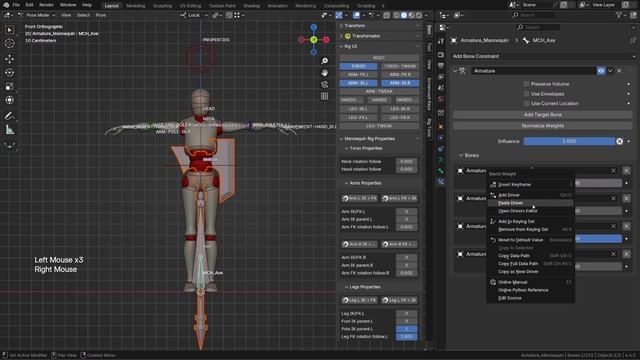
Task: Click the Armature constraint name field
Action: [534, 71]
